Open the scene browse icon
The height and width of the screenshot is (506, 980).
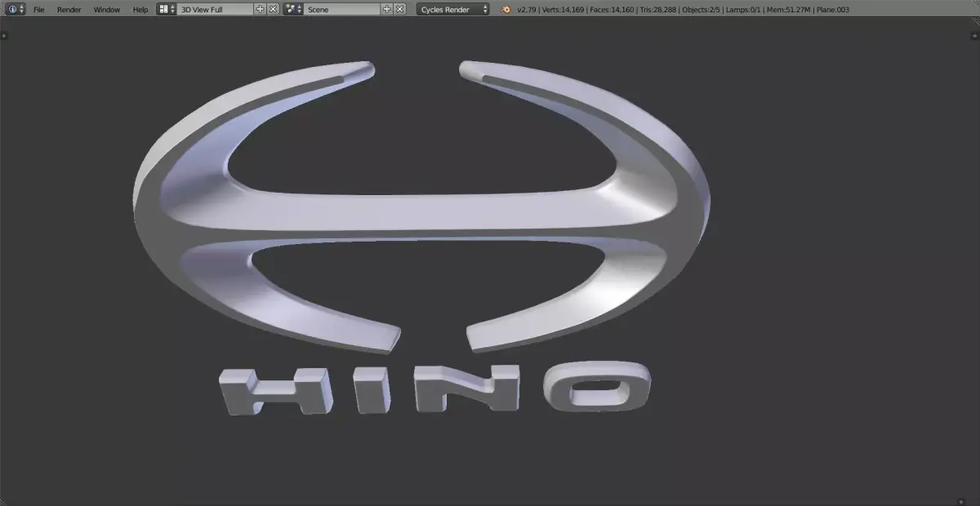click(293, 9)
